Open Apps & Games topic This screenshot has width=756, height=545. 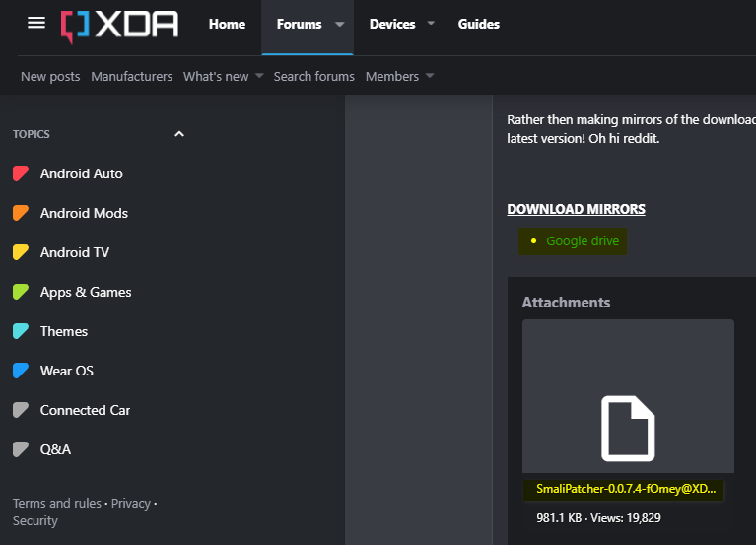tap(86, 292)
